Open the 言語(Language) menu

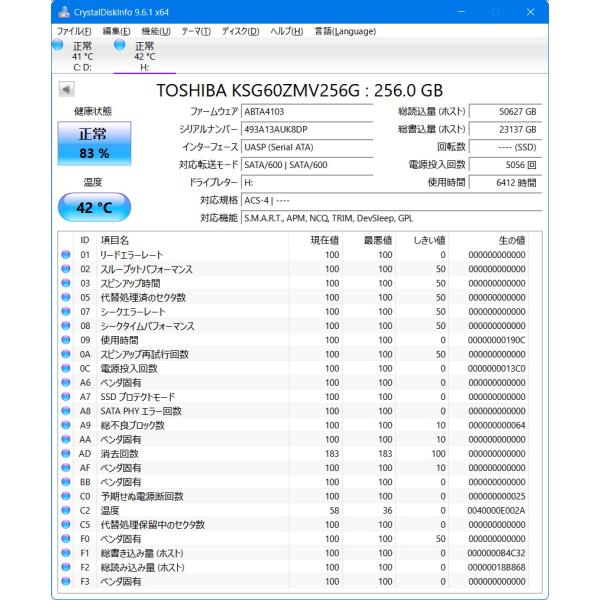click(x=345, y=31)
